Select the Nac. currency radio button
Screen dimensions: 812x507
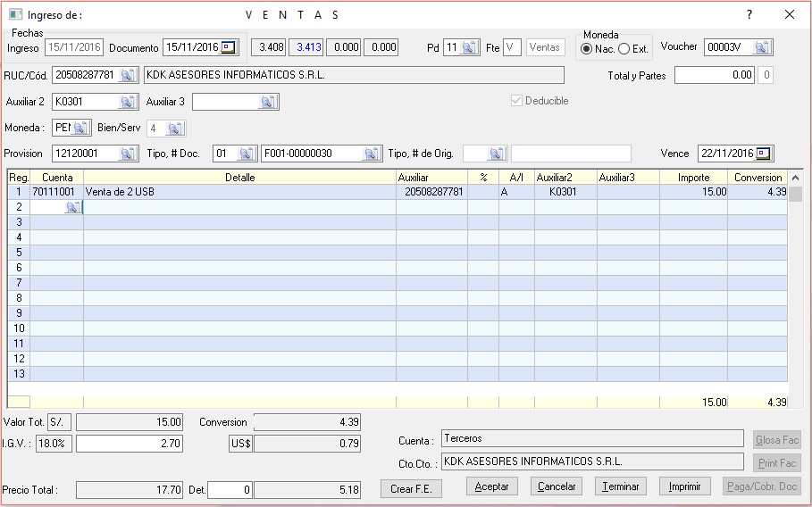click(587, 48)
